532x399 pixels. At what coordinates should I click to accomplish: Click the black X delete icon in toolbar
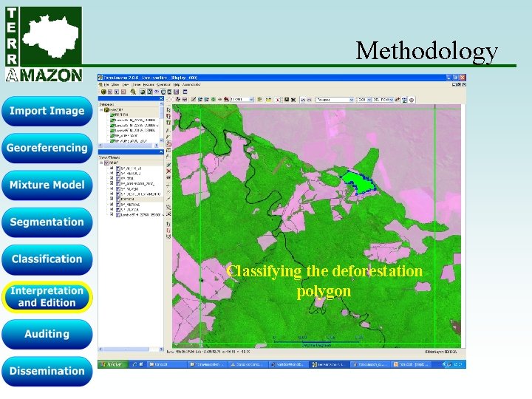pyautogui.click(x=293, y=100)
